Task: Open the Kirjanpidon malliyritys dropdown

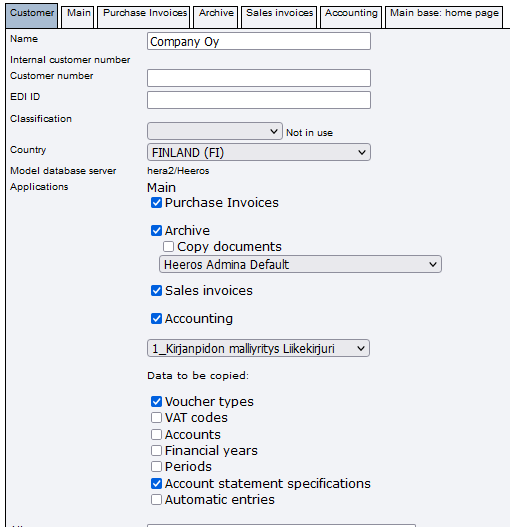Action: [x=258, y=348]
